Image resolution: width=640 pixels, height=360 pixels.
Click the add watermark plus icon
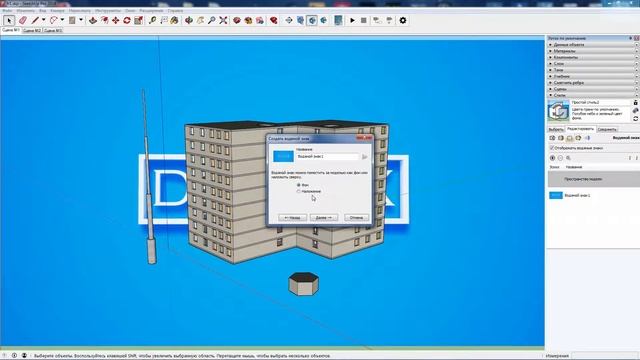click(x=553, y=158)
